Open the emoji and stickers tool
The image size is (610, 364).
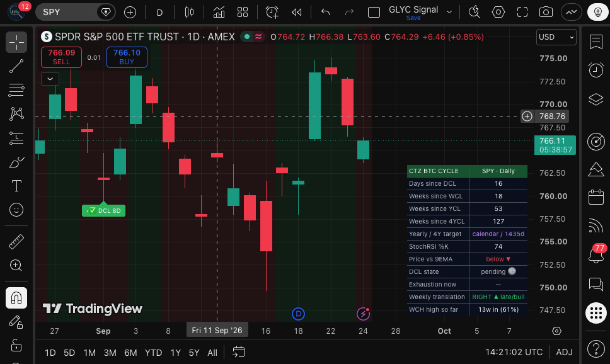pos(16,210)
